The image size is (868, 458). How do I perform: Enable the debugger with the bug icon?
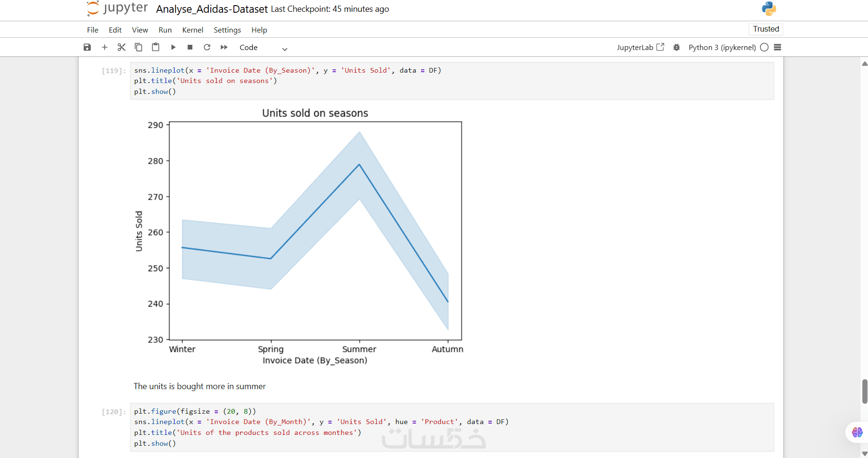click(677, 47)
